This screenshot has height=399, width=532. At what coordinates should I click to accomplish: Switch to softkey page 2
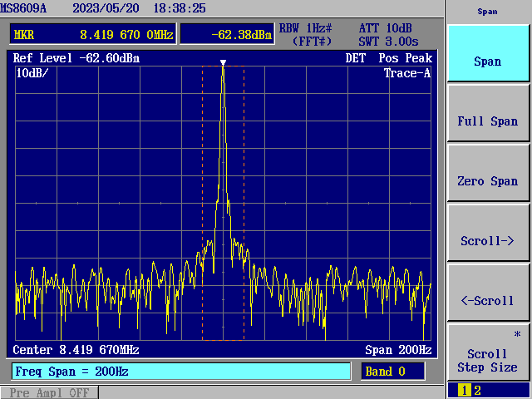(477, 391)
